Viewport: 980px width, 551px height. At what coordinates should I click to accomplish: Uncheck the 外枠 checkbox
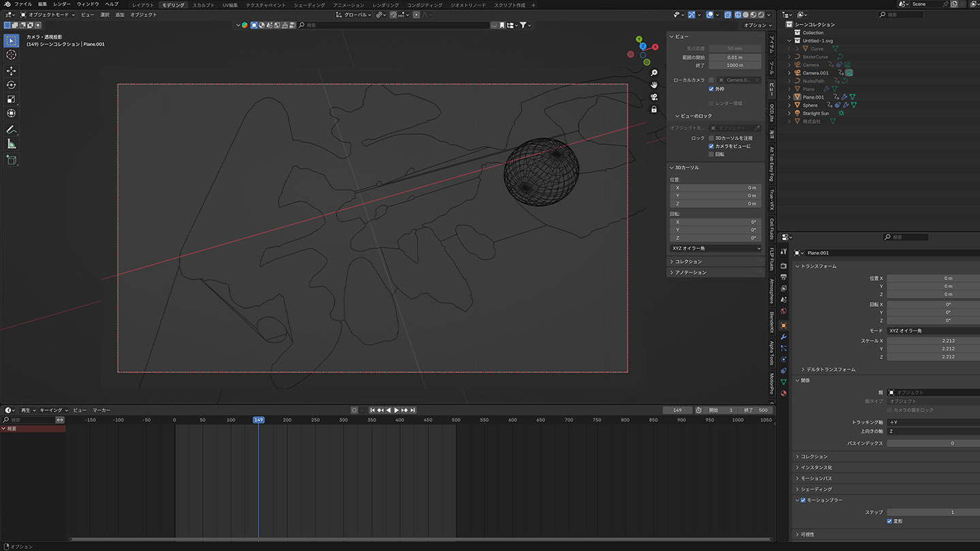712,89
